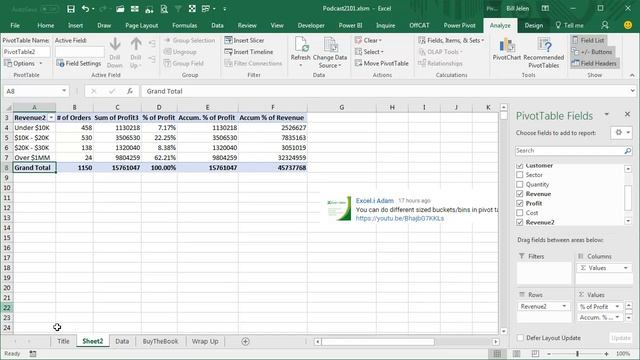Toggle the Field List button
This screenshot has width=640, height=360.
pyautogui.click(x=588, y=40)
